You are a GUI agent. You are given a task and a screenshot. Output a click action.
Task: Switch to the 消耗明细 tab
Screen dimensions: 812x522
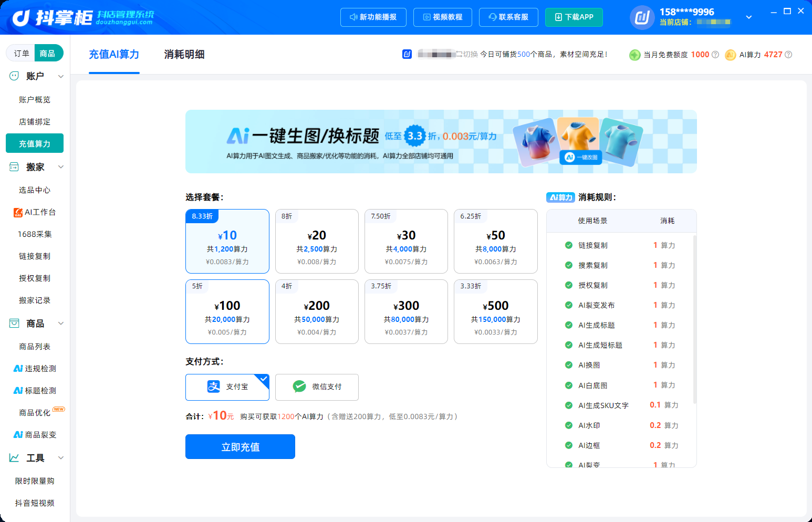point(184,55)
